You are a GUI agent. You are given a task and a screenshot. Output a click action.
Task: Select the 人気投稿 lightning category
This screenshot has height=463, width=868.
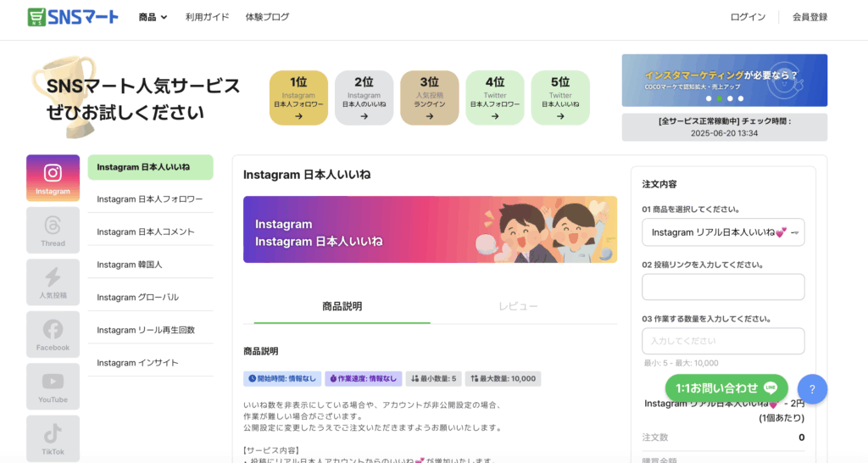click(x=53, y=282)
